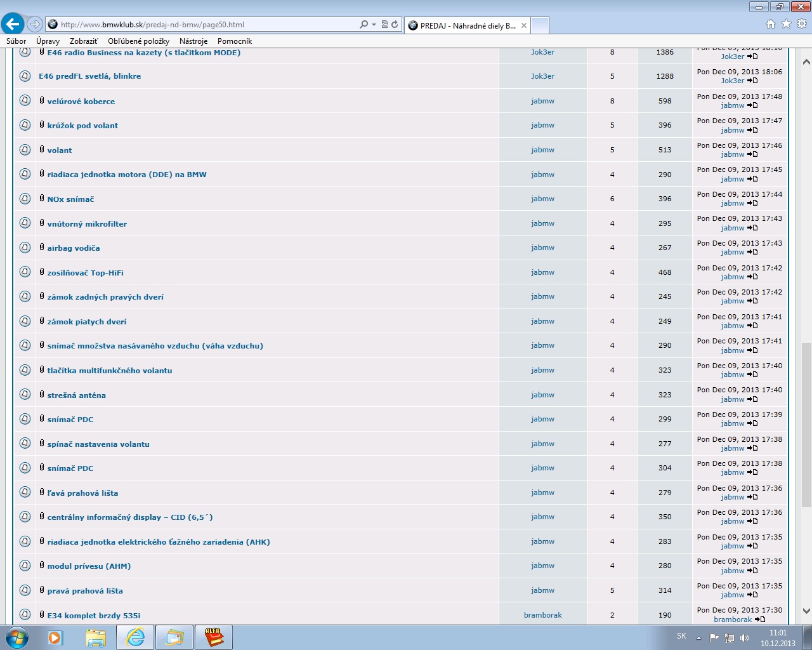The image size is (812, 650).
Task: Open the Home page icon
Action: click(x=770, y=24)
